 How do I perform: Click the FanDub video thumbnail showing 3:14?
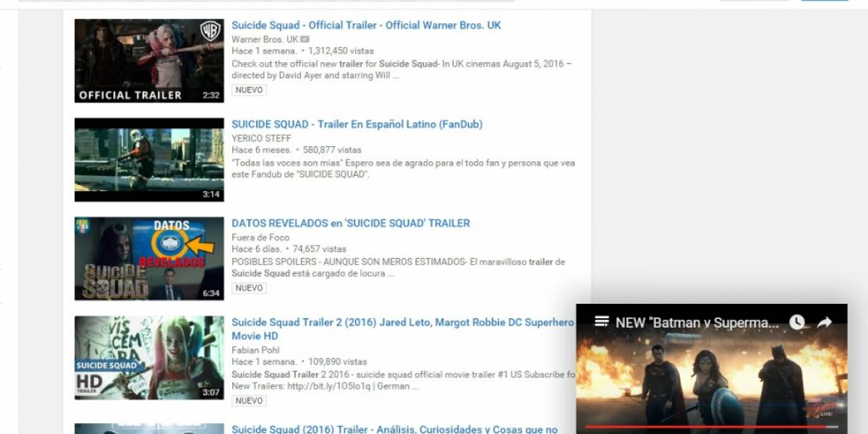point(149,160)
